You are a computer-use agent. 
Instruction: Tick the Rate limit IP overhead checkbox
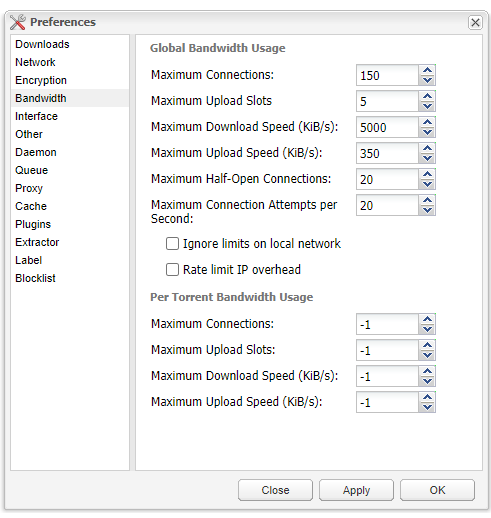coord(172,270)
